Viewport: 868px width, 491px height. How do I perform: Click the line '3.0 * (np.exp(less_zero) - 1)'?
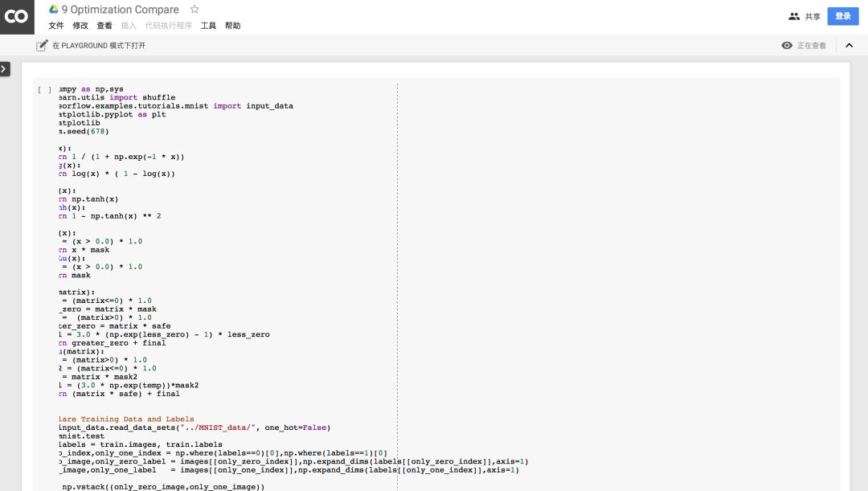click(165, 334)
